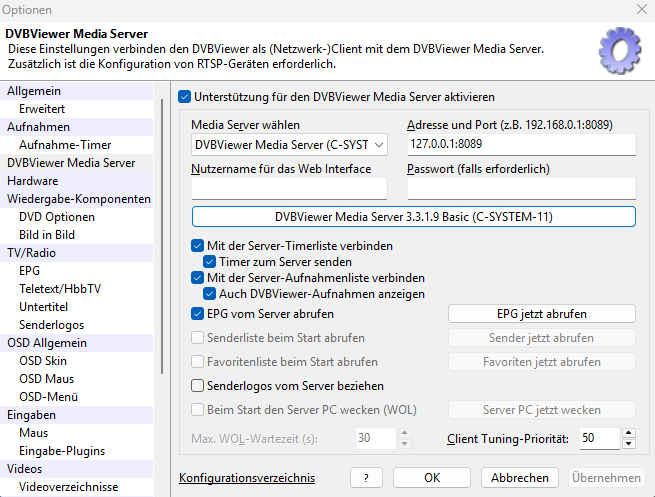Click Abbrechen to cancel changes
655x497 pixels.
pyautogui.click(x=520, y=478)
